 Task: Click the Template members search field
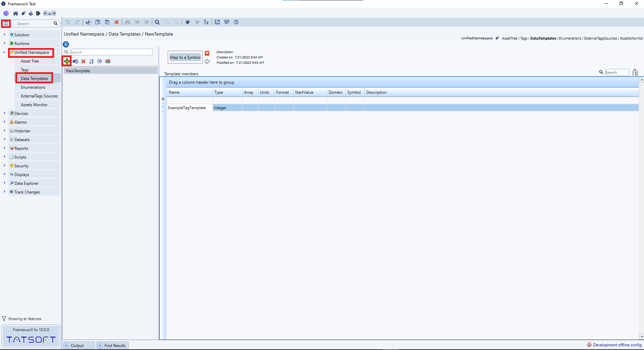click(x=616, y=72)
